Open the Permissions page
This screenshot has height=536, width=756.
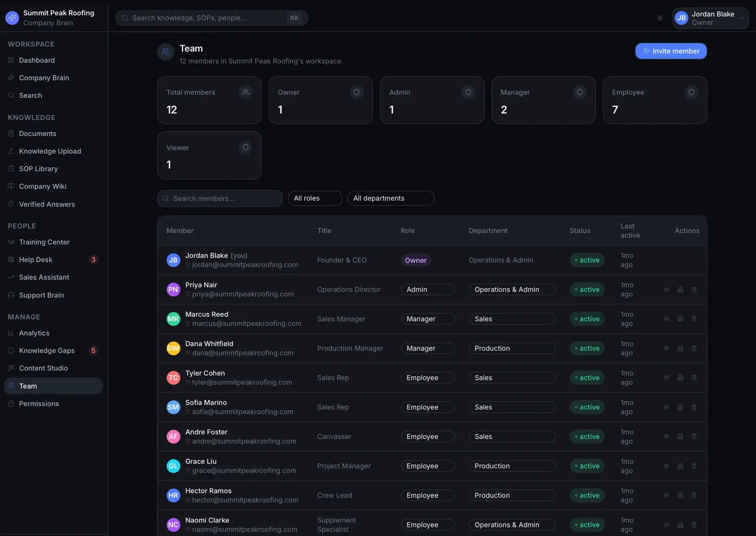[x=53, y=404]
